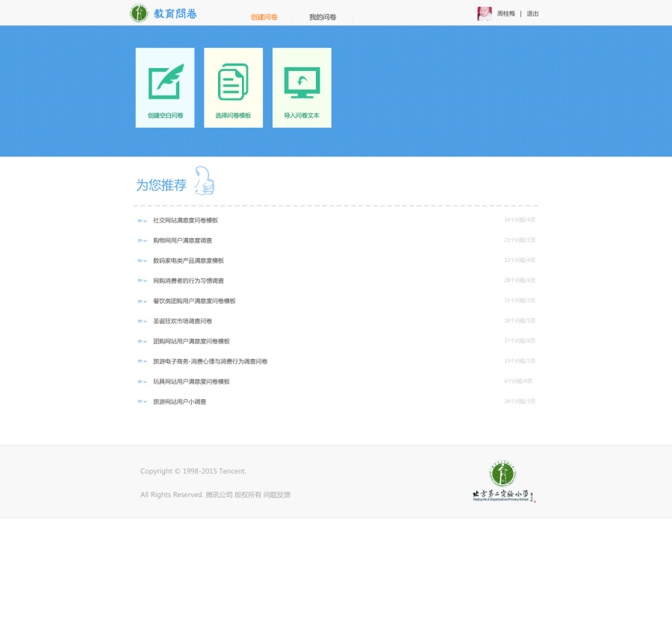Click the 教育問卷 logo in header

click(x=164, y=13)
